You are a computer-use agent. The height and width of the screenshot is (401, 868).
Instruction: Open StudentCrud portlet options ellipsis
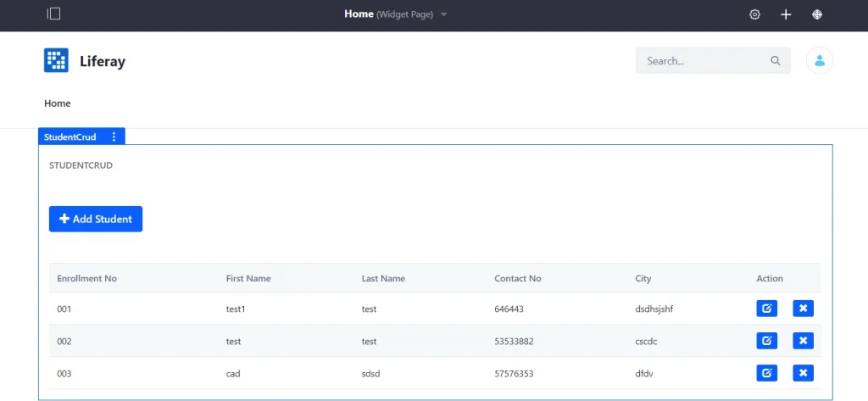[114, 136]
